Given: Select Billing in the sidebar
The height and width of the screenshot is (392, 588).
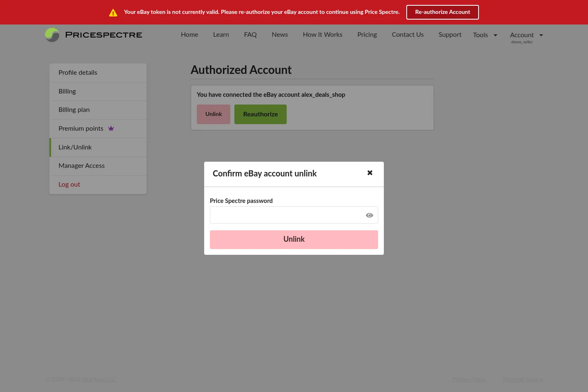Looking at the screenshot, I should (x=98, y=91).
